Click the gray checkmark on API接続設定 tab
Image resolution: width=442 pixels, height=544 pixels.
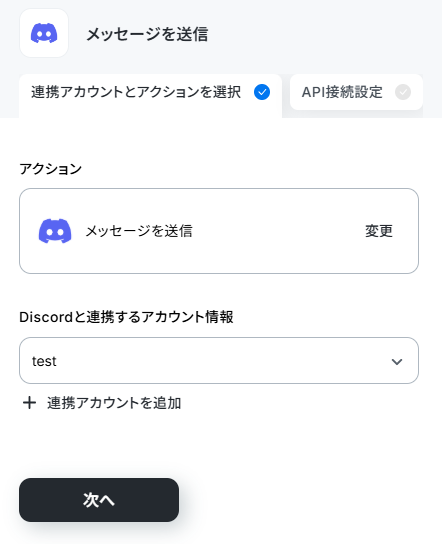403,92
